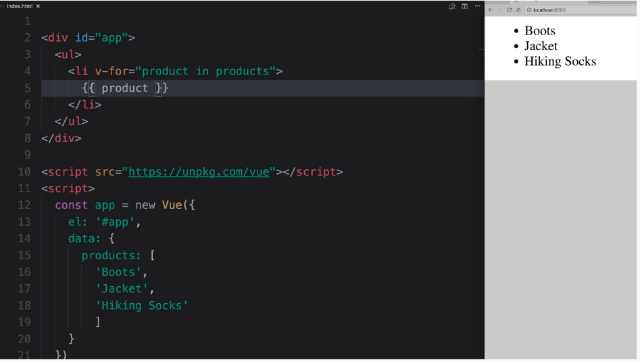Image resolution: width=640 pixels, height=362 pixels.
Task: Click the closing </div> tag
Action: pyautogui.click(x=61, y=138)
